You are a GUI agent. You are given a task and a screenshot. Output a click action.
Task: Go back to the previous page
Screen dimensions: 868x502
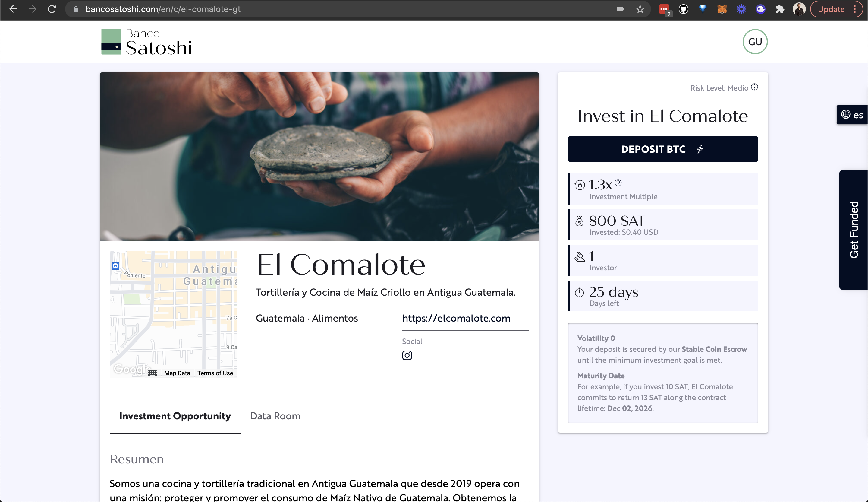tap(13, 9)
